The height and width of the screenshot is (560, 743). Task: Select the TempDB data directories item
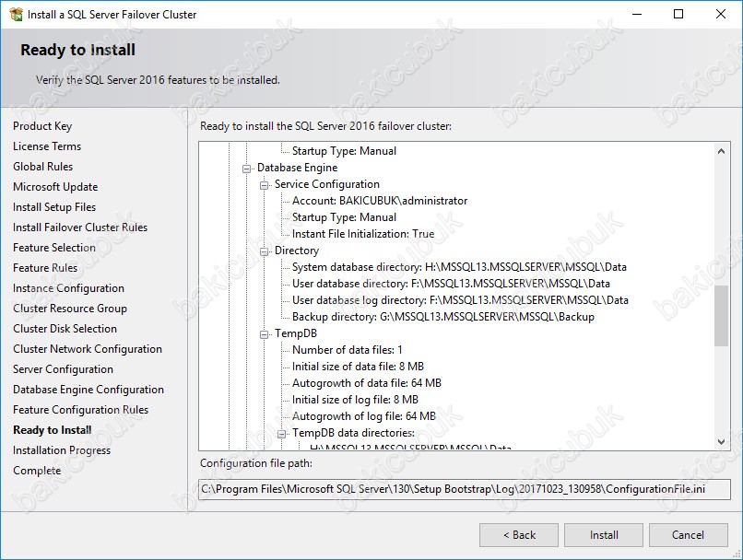(353, 433)
